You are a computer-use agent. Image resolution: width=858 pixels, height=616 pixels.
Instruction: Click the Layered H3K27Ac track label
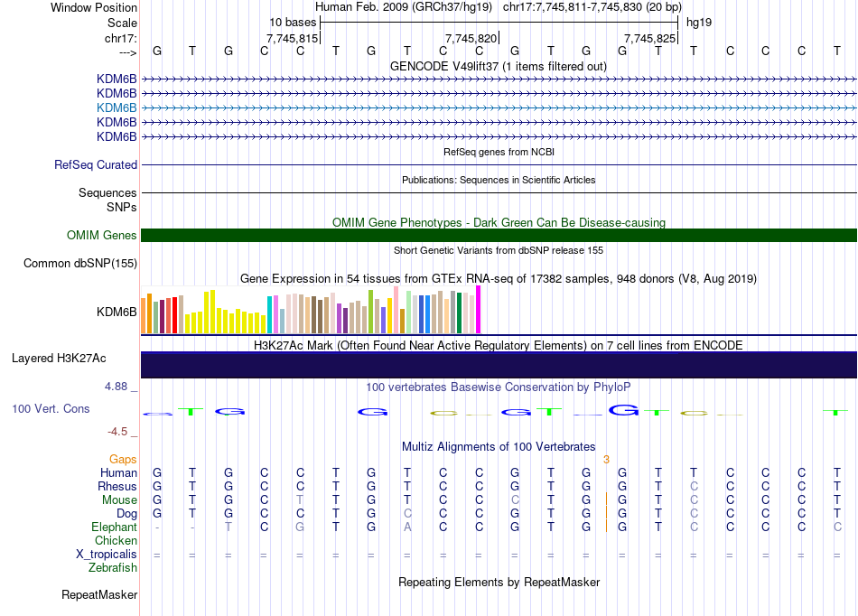point(59,359)
